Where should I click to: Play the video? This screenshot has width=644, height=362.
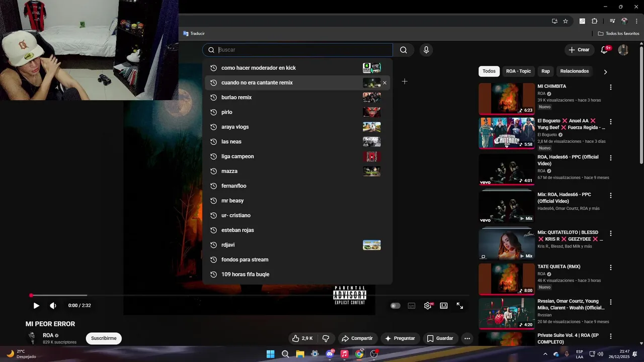click(x=36, y=306)
